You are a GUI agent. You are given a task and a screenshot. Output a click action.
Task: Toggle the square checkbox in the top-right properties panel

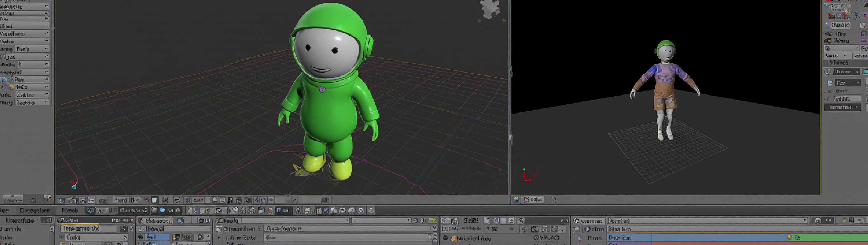(x=863, y=33)
